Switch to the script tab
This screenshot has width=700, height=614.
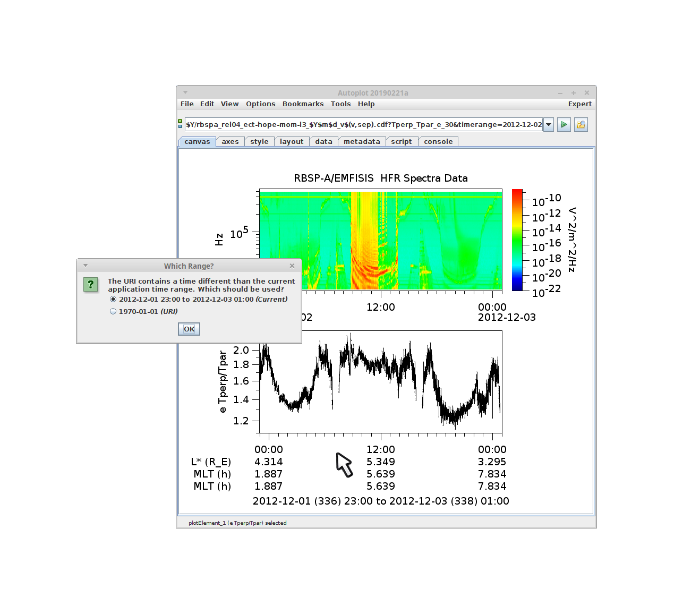(402, 142)
